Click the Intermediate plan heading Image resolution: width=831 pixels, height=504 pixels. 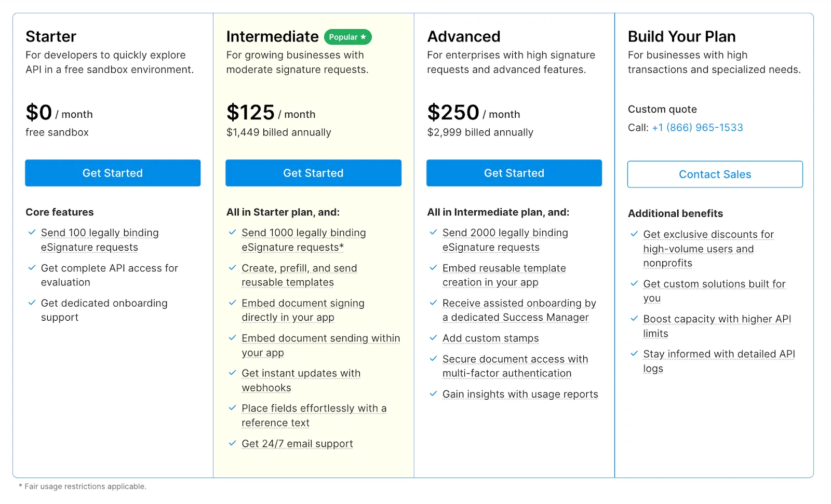coord(272,37)
